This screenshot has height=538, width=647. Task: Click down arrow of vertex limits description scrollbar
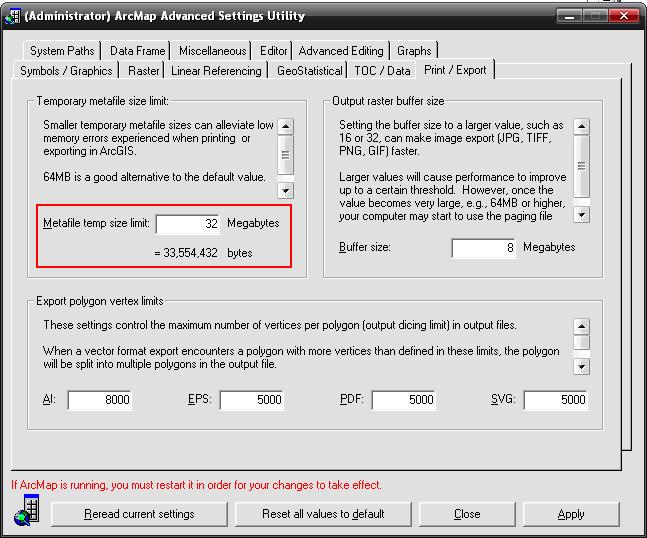[581, 366]
